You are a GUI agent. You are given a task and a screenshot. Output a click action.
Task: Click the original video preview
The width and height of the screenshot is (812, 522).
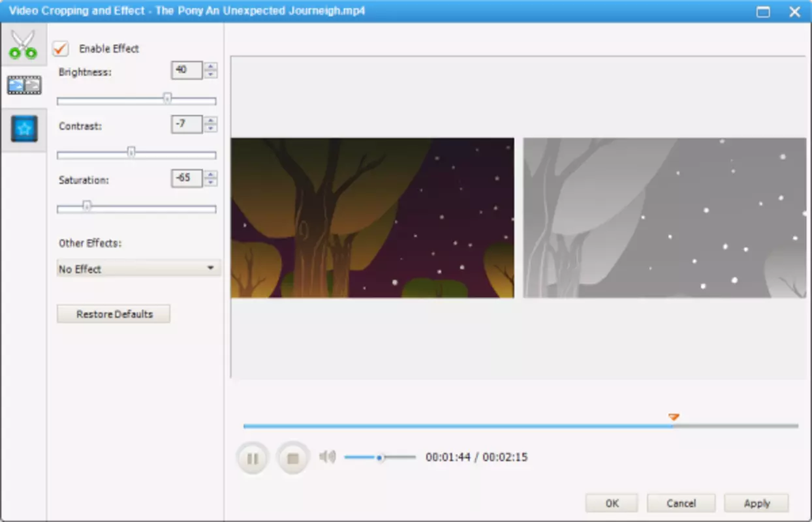[372, 218]
